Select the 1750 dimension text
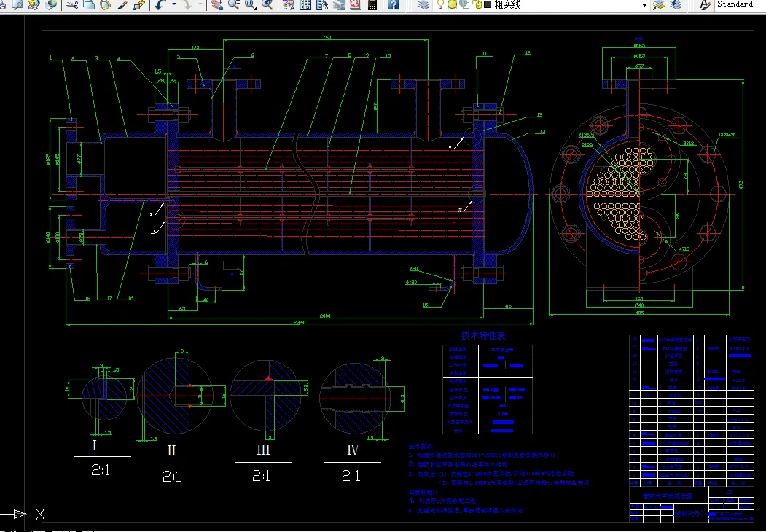This screenshot has height=532, width=766. point(325,38)
